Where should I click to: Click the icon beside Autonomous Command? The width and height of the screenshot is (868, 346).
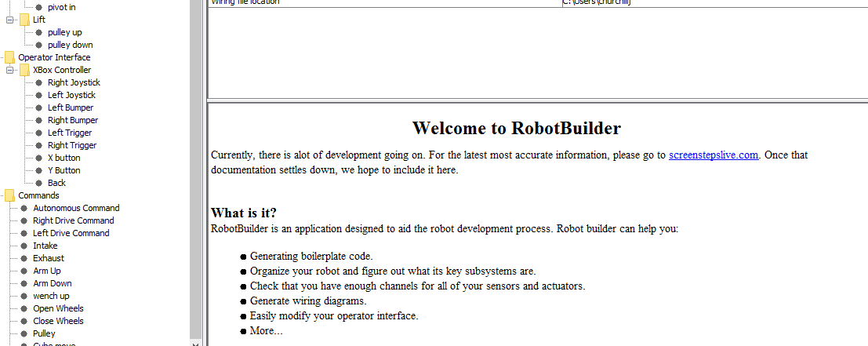(24, 208)
